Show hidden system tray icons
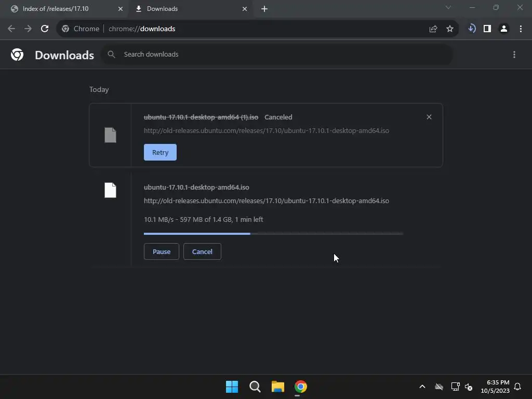 (422, 387)
